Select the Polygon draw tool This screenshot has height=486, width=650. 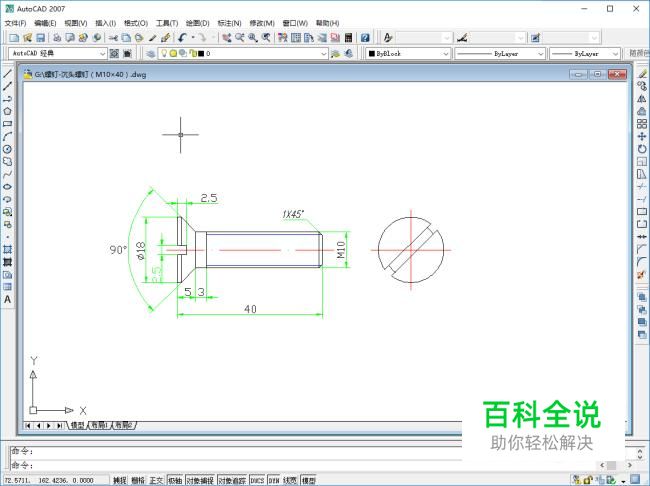7,111
